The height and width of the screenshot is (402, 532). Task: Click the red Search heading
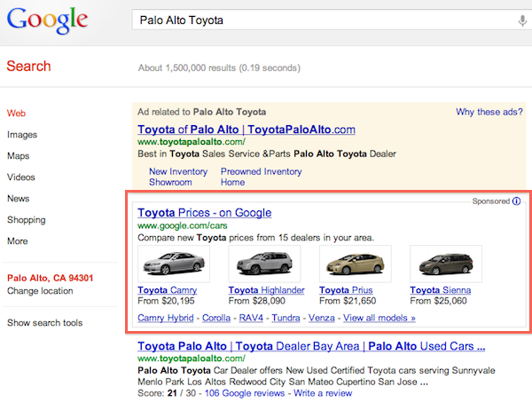pos(28,66)
